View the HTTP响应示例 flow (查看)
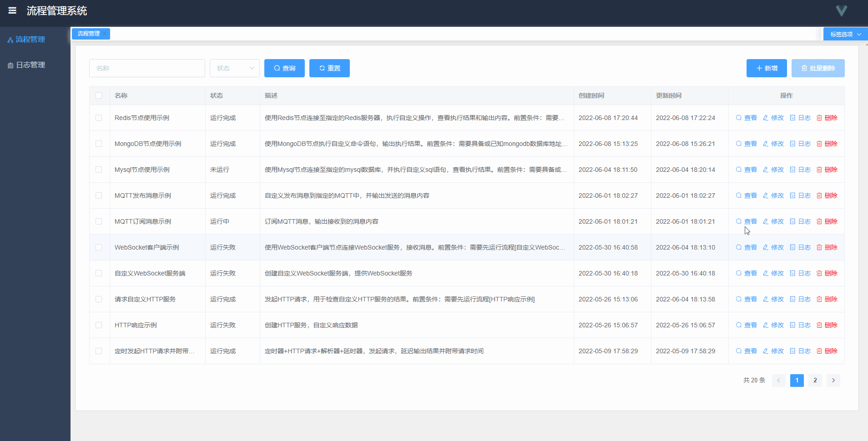Screen dimensions: 868x441 (746, 325)
